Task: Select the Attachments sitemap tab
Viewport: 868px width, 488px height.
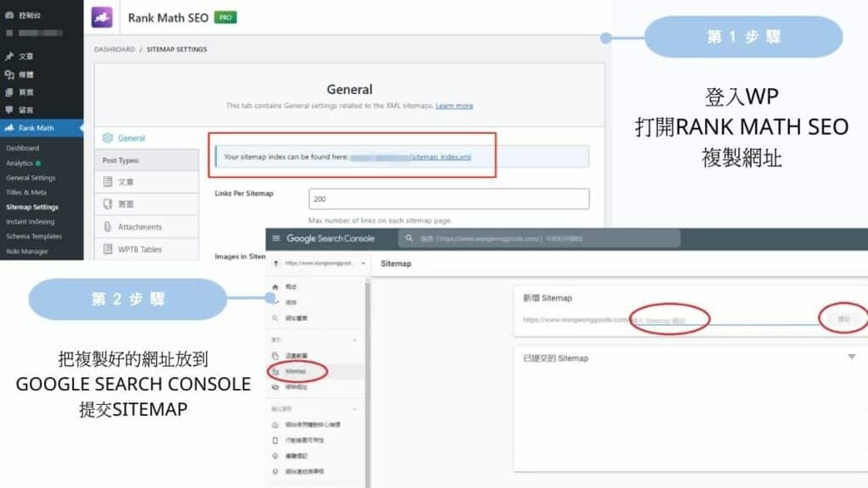Action: (x=147, y=226)
